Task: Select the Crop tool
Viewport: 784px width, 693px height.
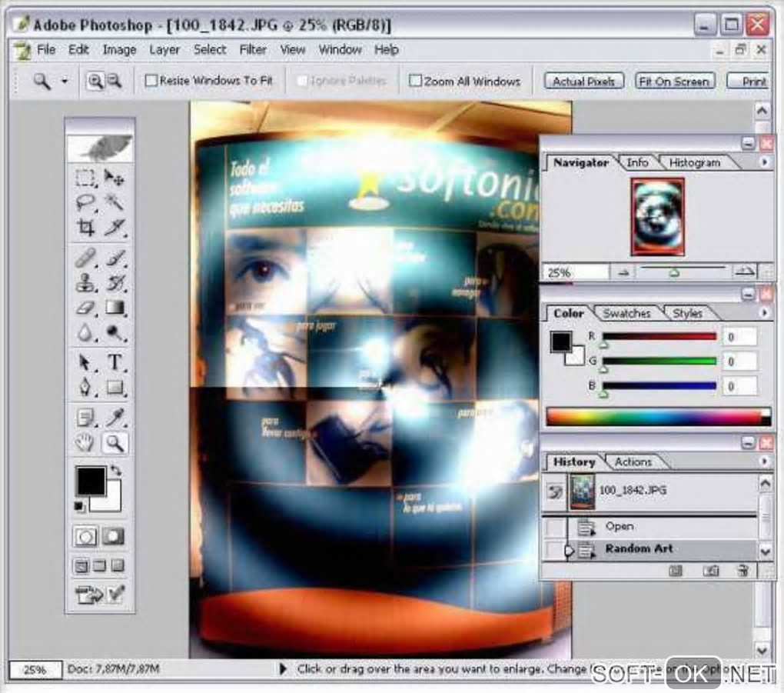Action: tap(85, 228)
